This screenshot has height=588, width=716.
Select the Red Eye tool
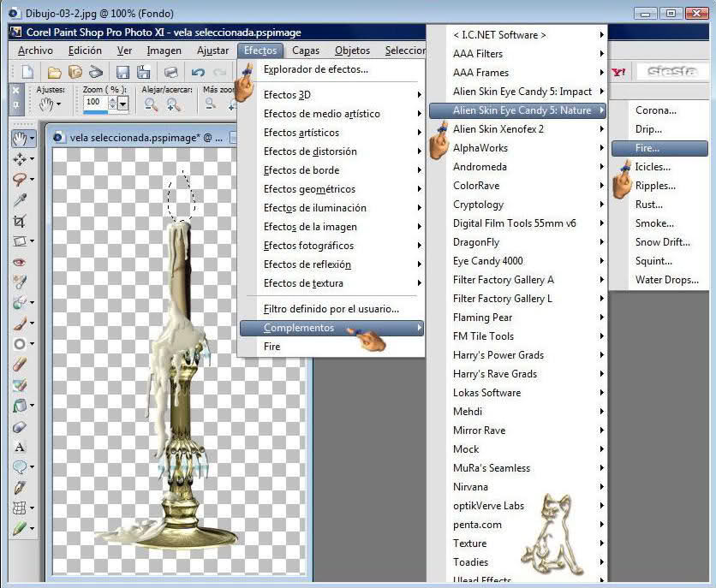click(19, 262)
